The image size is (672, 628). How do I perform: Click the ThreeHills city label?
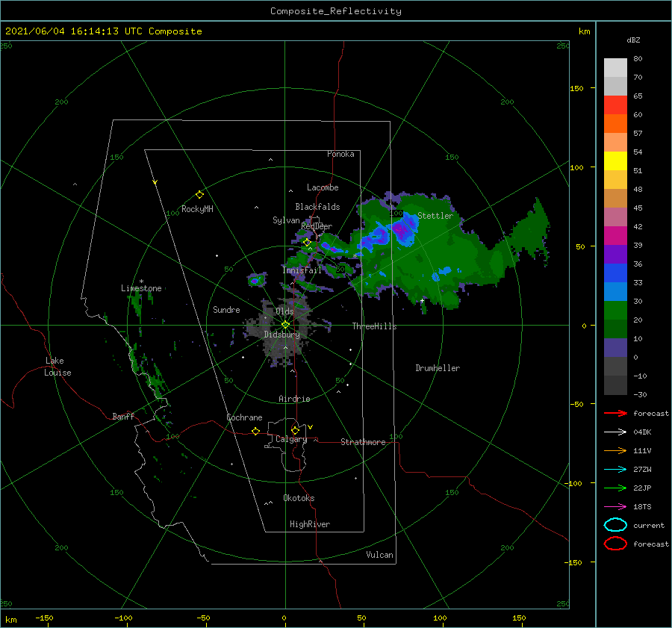374,326
